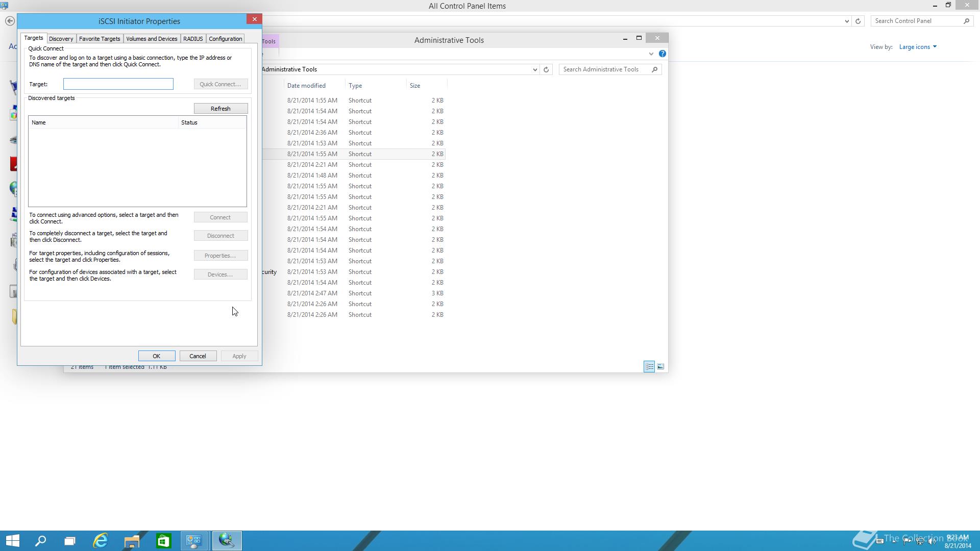980x551 pixels.
Task: Click the Disconnect button
Action: (x=220, y=236)
